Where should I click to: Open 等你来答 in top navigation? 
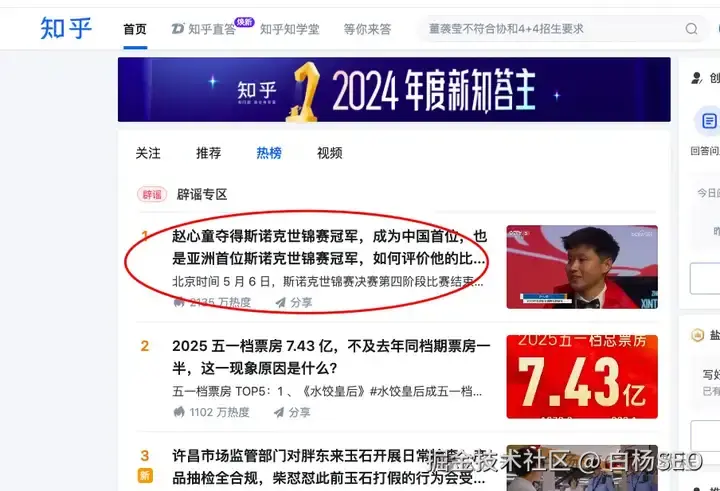(367, 29)
